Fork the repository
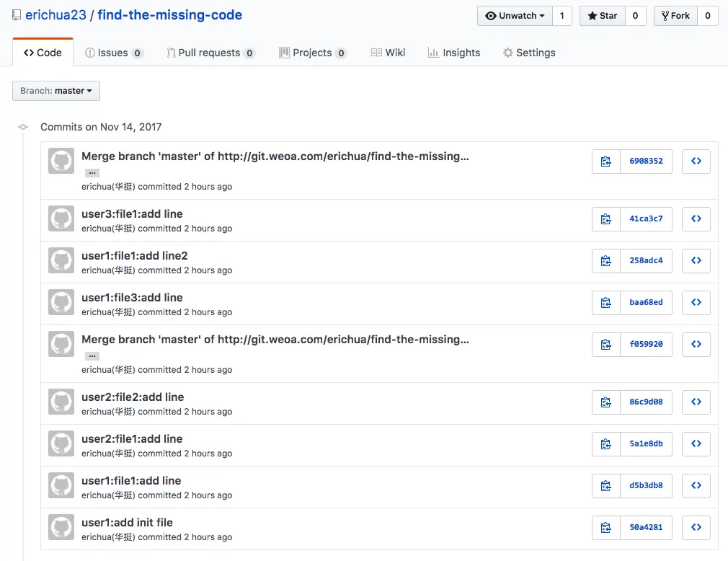Screen dimensions: 728x561 (x=675, y=16)
